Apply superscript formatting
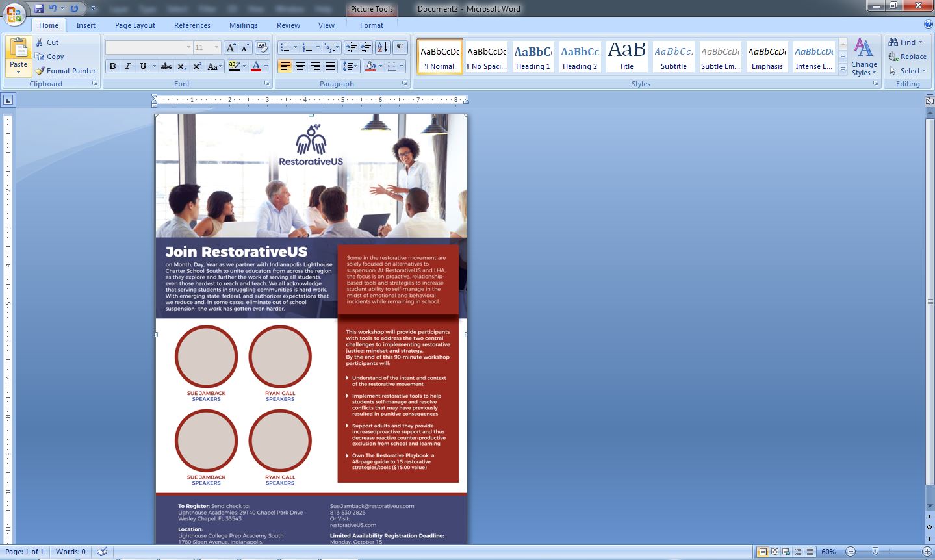Viewport: 935px width, 560px height. (197, 67)
